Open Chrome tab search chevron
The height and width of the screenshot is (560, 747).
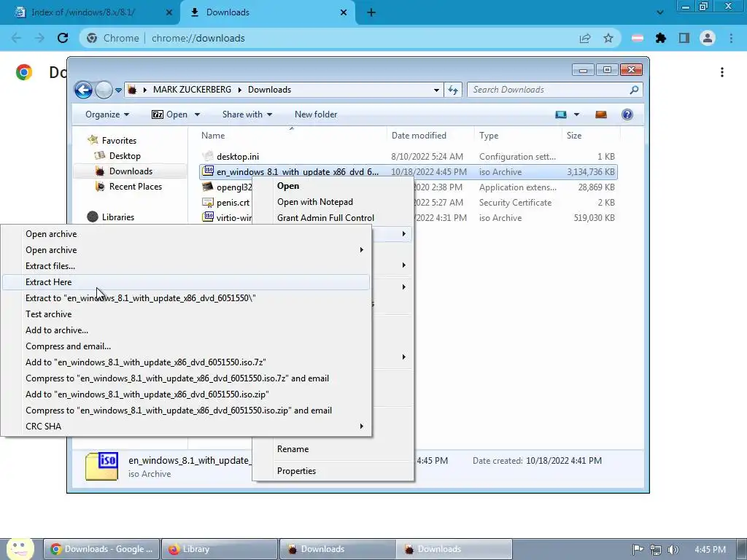coord(659,12)
